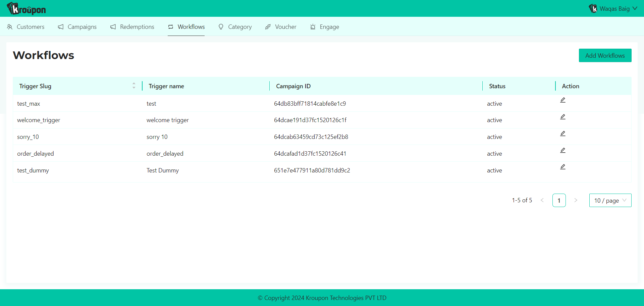
Task: Click the Trigger Slug column header
Action: click(77, 86)
